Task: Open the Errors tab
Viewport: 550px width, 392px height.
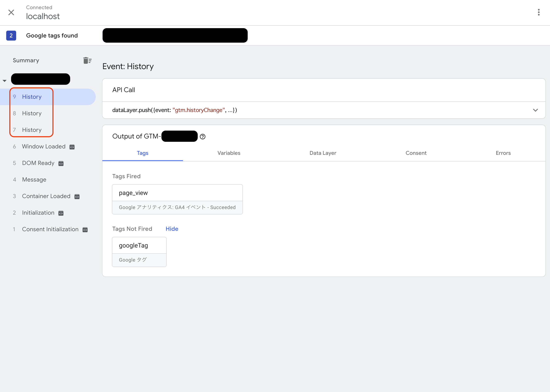Action: pyautogui.click(x=503, y=153)
